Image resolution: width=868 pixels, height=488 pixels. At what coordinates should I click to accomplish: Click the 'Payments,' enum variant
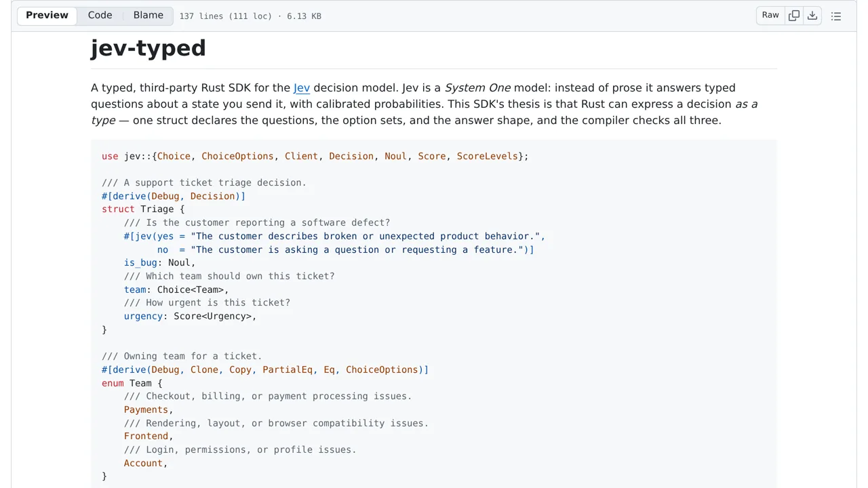click(149, 410)
